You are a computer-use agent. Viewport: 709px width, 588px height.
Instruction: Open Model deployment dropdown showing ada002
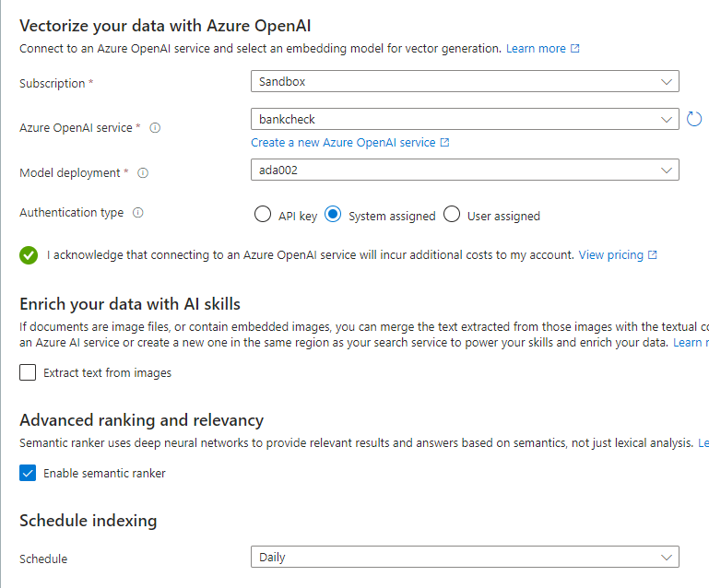pyautogui.click(x=465, y=170)
